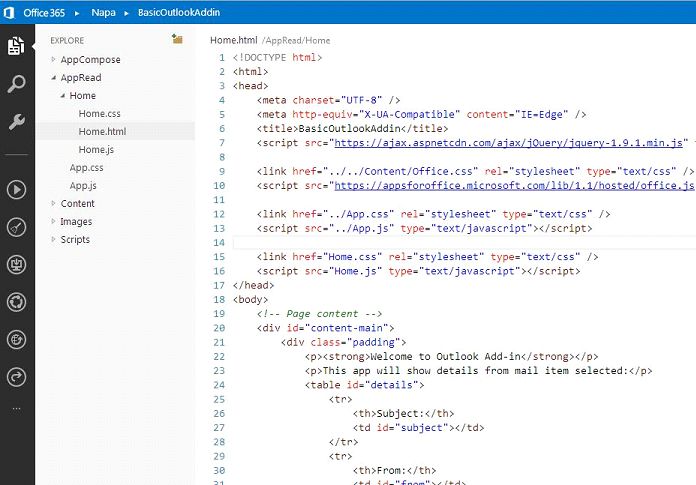696x485 pixels.
Task: Click the 'This app will show details' paragraph
Action: tap(478, 371)
